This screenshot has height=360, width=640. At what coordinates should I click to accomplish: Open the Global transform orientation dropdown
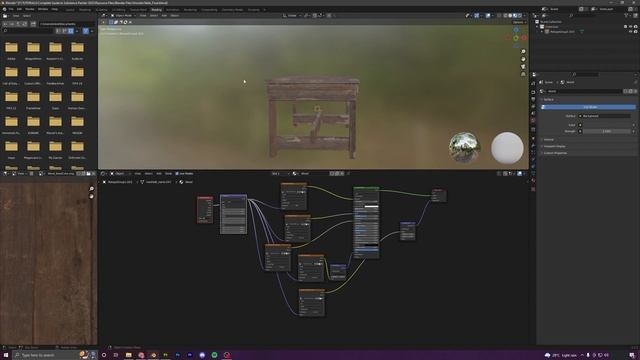[x=292, y=16]
